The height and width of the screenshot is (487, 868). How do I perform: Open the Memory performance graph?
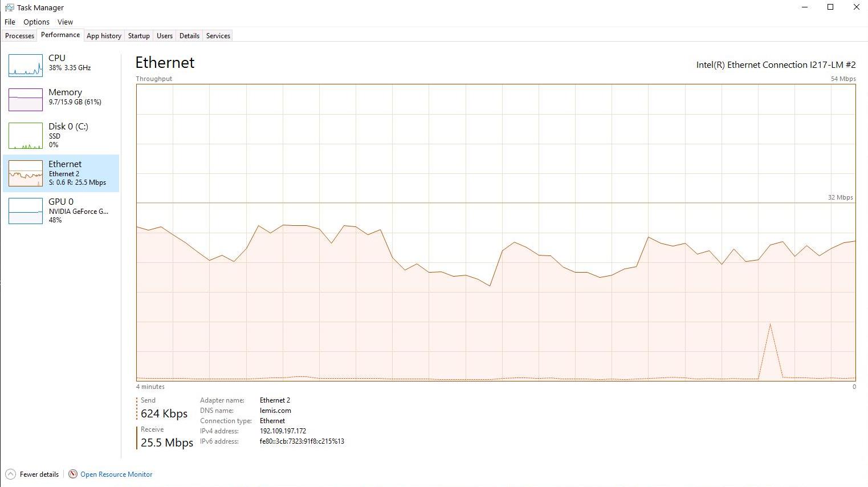26,99
